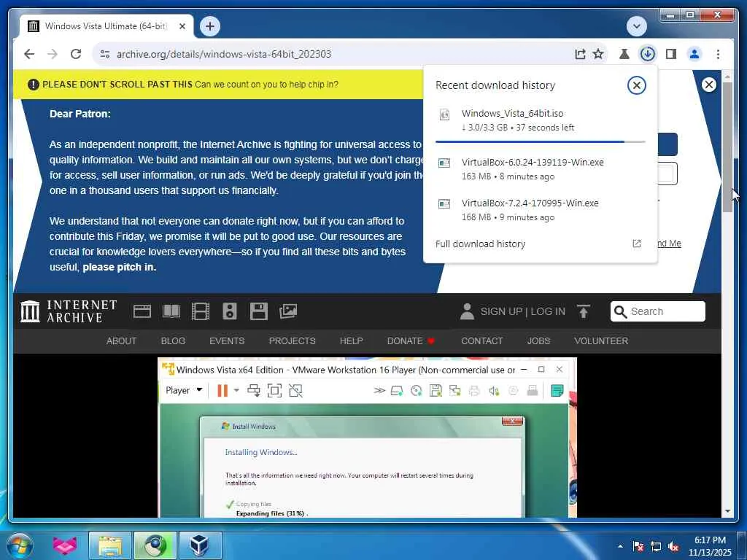The image size is (747, 560).
Task: Click the VMware screenshot preview image
Action: [367, 437]
